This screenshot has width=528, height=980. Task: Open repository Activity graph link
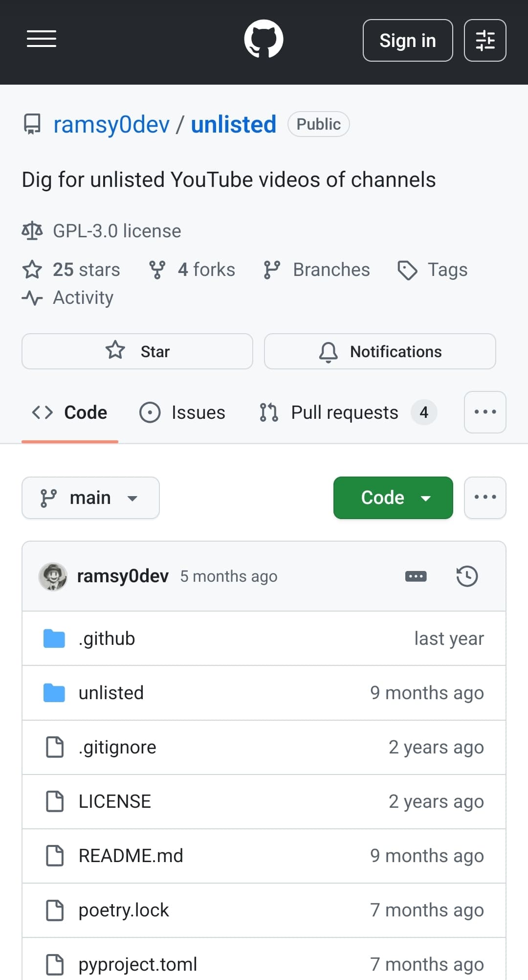83,297
